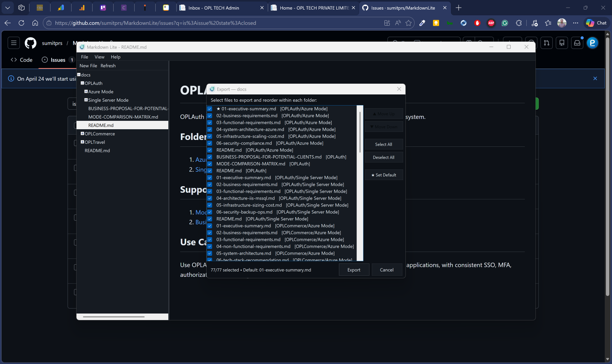The width and height of the screenshot is (612, 364).
Task: Expand the OPLCommerce folder
Action: [82, 133]
